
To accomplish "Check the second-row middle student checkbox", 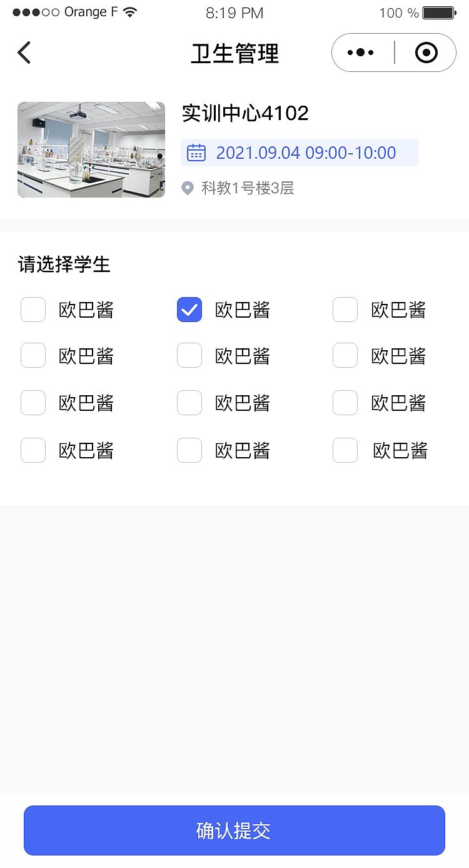I will pos(189,356).
